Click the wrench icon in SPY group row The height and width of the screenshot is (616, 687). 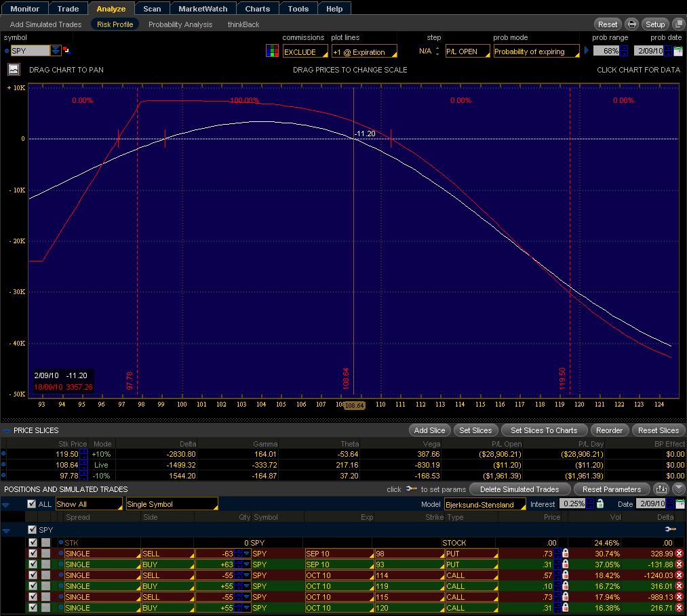[670, 529]
